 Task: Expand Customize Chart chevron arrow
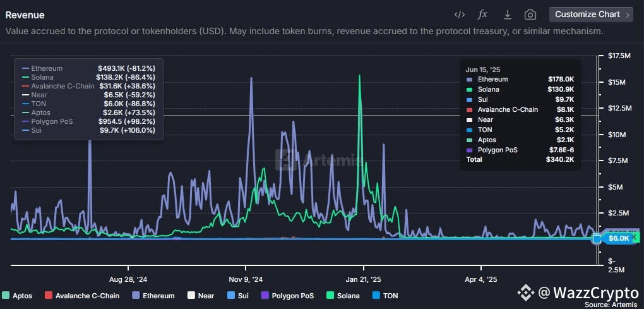627,15
